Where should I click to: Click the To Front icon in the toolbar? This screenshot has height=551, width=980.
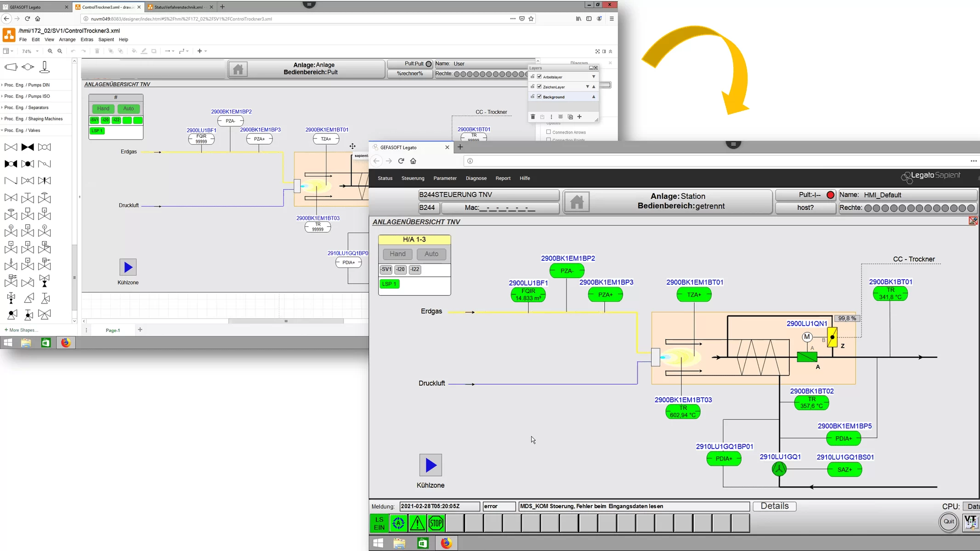[x=111, y=51]
